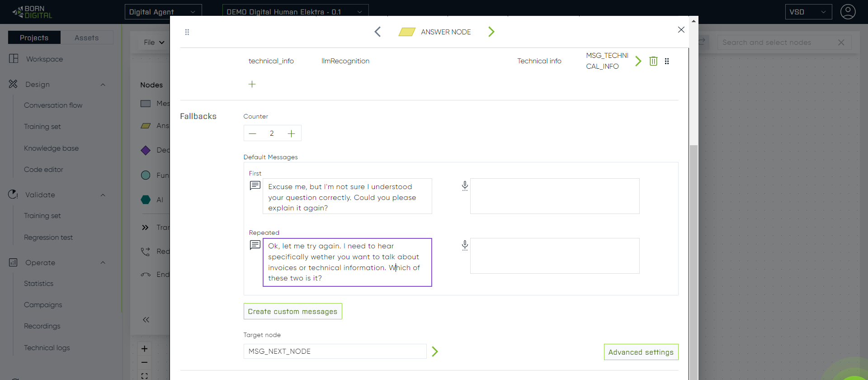Click the modal drag handle dots icon
The height and width of the screenshot is (380, 868).
(x=187, y=32)
